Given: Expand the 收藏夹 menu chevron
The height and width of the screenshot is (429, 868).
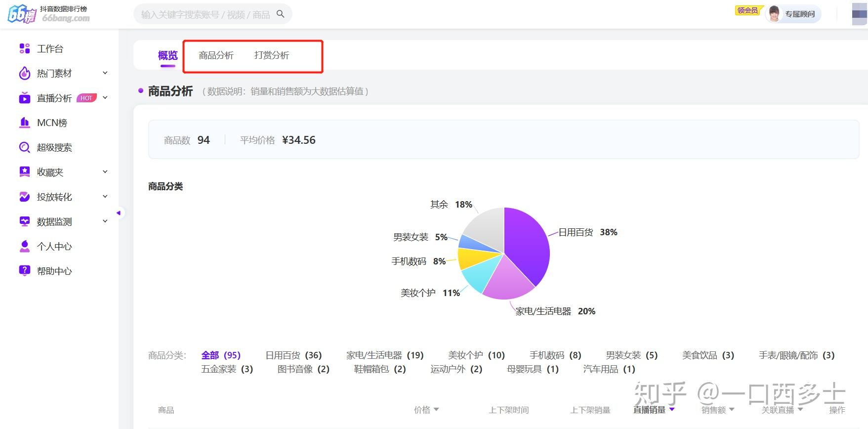Looking at the screenshot, I should (105, 172).
